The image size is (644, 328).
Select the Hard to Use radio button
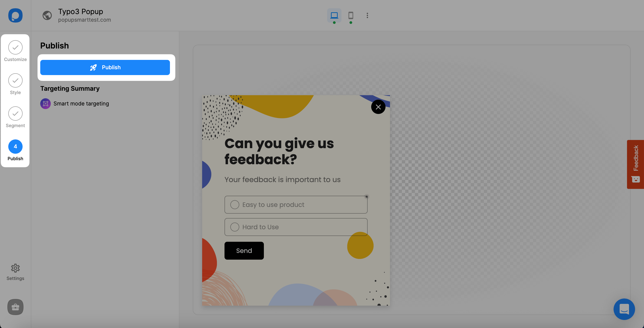click(234, 227)
